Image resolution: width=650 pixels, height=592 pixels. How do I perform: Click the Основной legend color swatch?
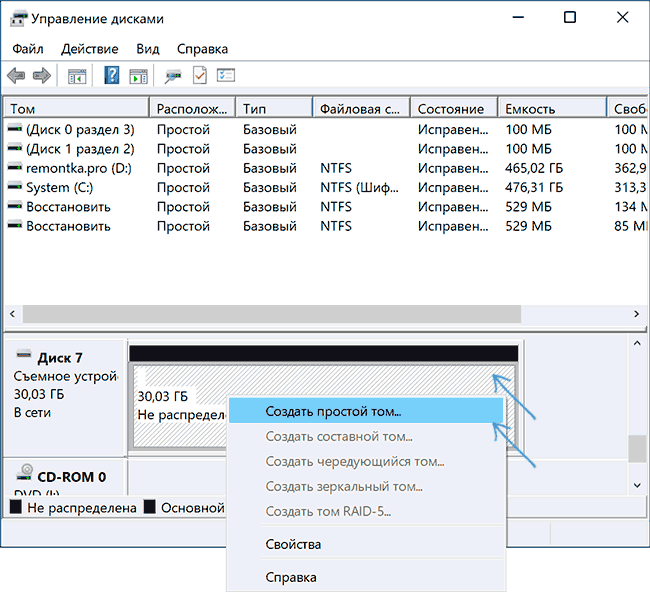point(149,507)
